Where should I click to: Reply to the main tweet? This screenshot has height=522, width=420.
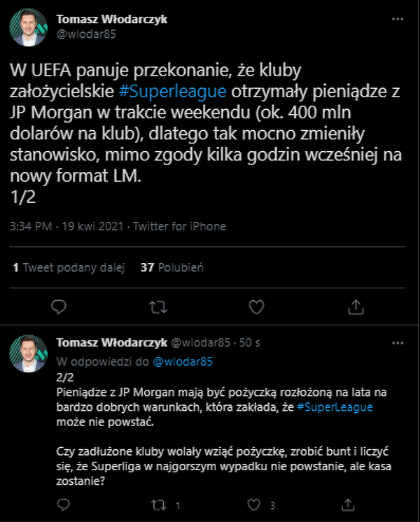pos(60,306)
